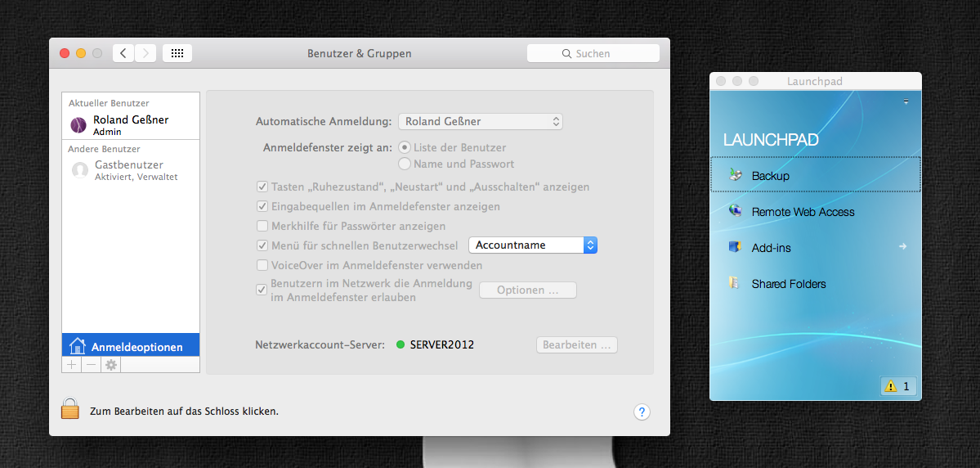Toggle Ruhezustand, Neustart, Ausschalten buttons checkbox
980x468 pixels.
click(x=262, y=187)
